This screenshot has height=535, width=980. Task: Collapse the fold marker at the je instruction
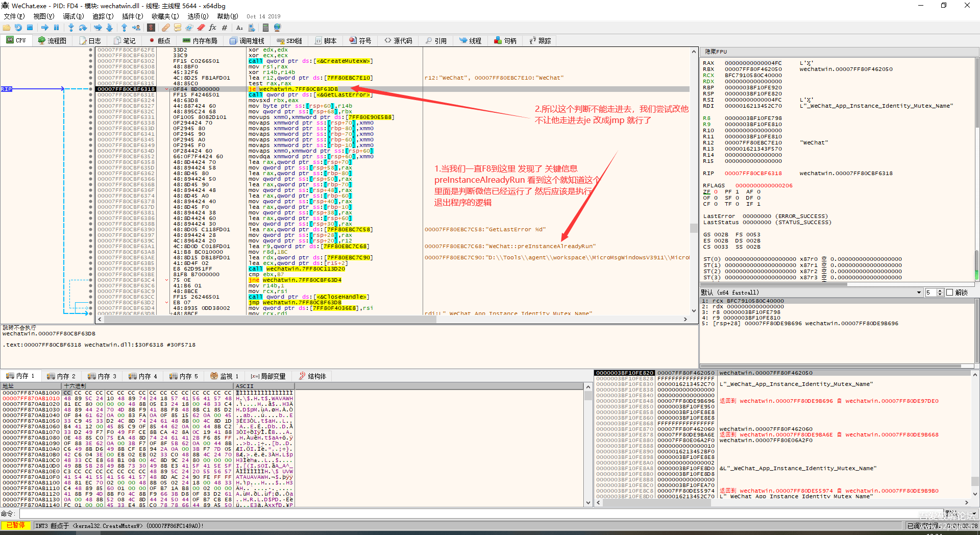point(167,89)
